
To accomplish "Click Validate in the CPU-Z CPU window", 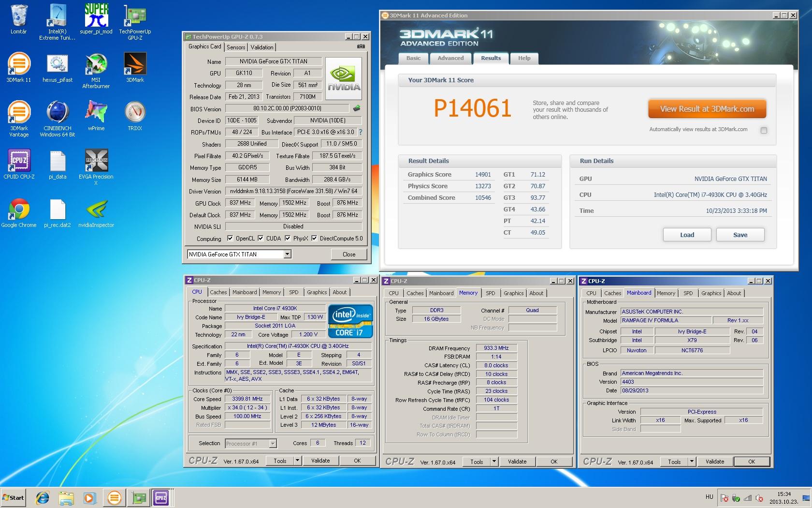I will click(x=320, y=461).
